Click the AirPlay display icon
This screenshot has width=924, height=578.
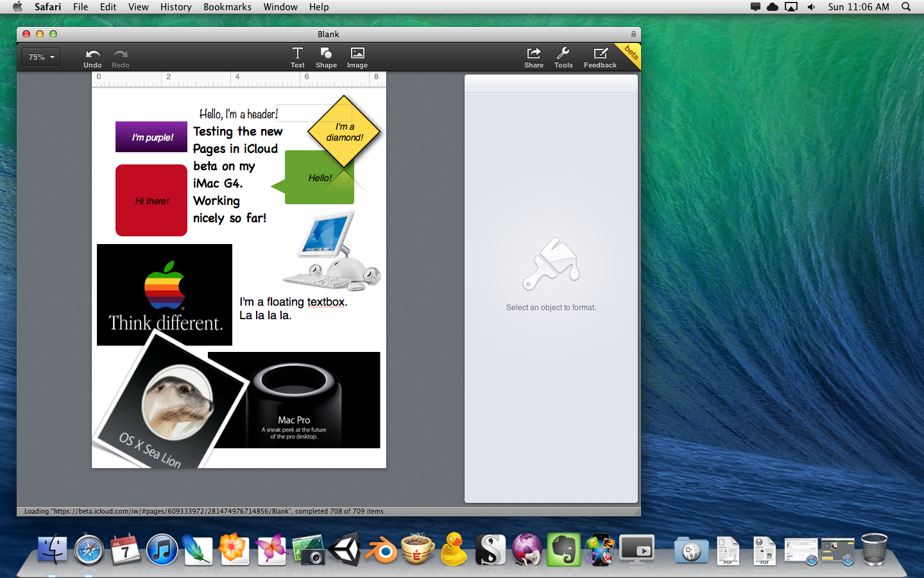pyautogui.click(x=791, y=7)
